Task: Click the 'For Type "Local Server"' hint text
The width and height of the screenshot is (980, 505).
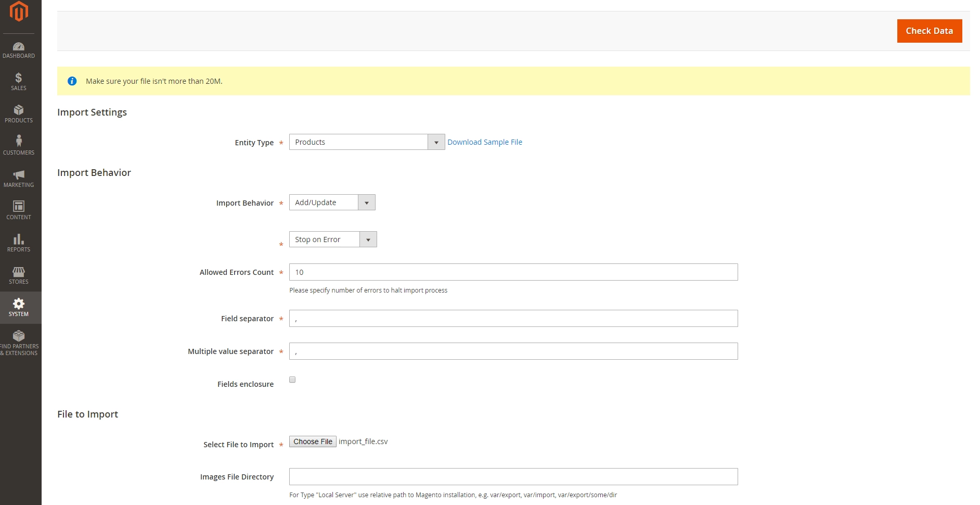Action: pyautogui.click(x=453, y=495)
